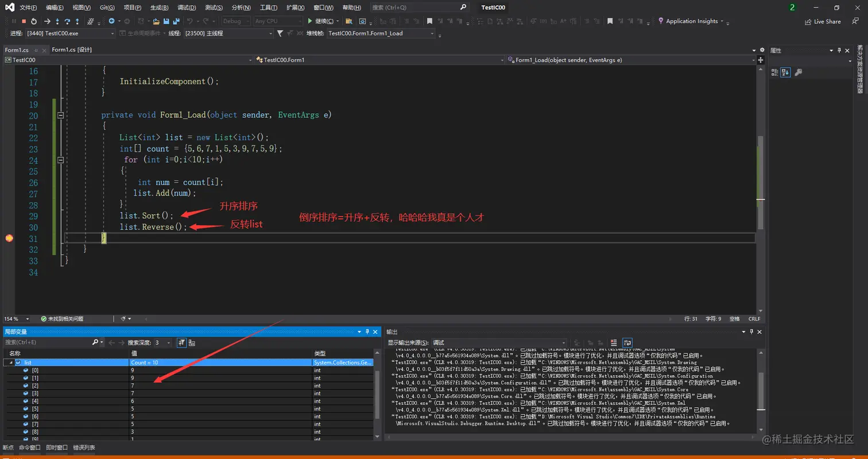Open the 工具(T) menu
The image size is (868, 459).
pyautogui.click(x=269, y=7)
